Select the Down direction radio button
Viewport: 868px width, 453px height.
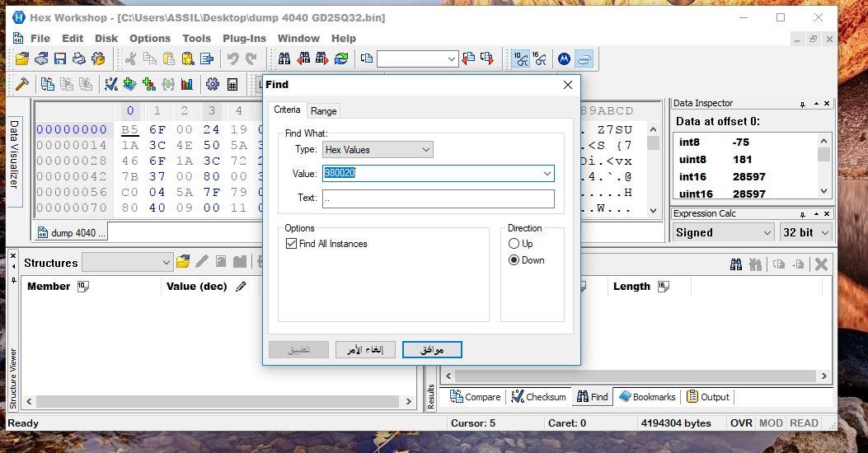(x=514, y=260)
